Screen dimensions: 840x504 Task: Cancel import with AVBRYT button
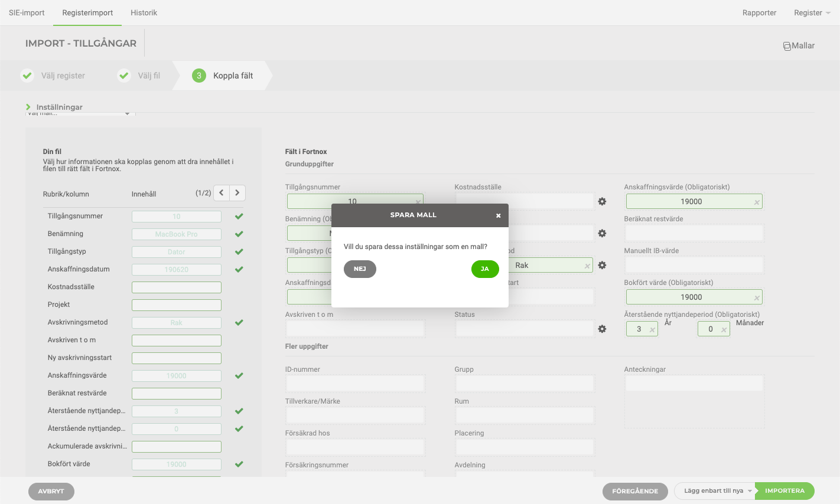click(51, 491)
